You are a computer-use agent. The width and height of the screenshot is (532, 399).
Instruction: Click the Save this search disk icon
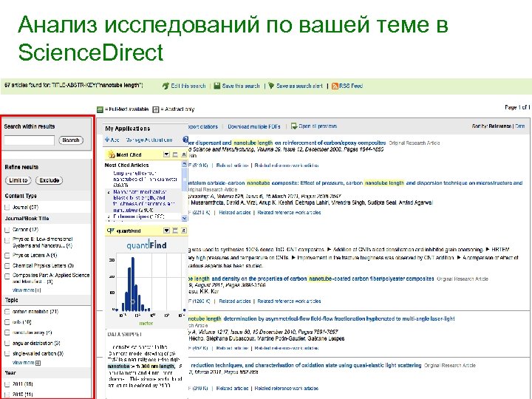click(x=217, y=86)
